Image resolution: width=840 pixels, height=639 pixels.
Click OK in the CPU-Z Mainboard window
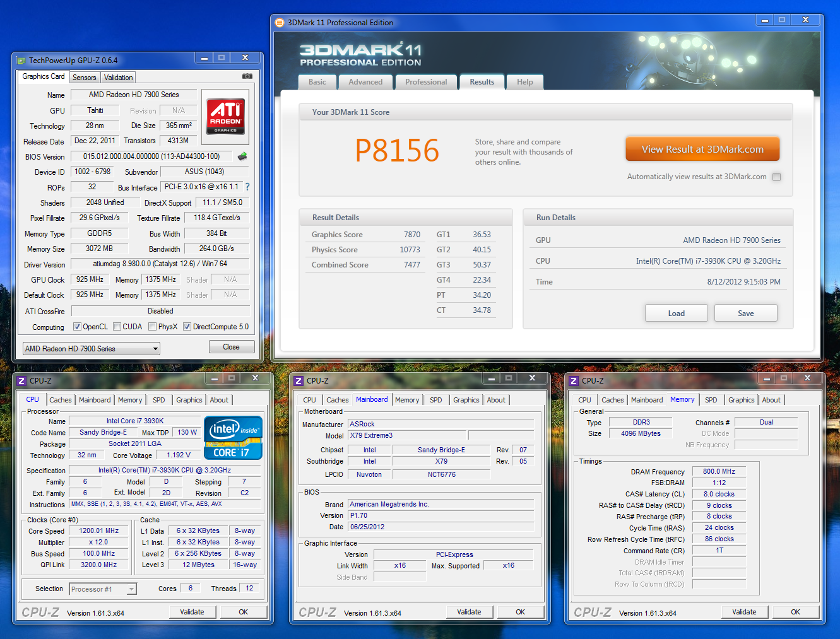pos(521,612)
